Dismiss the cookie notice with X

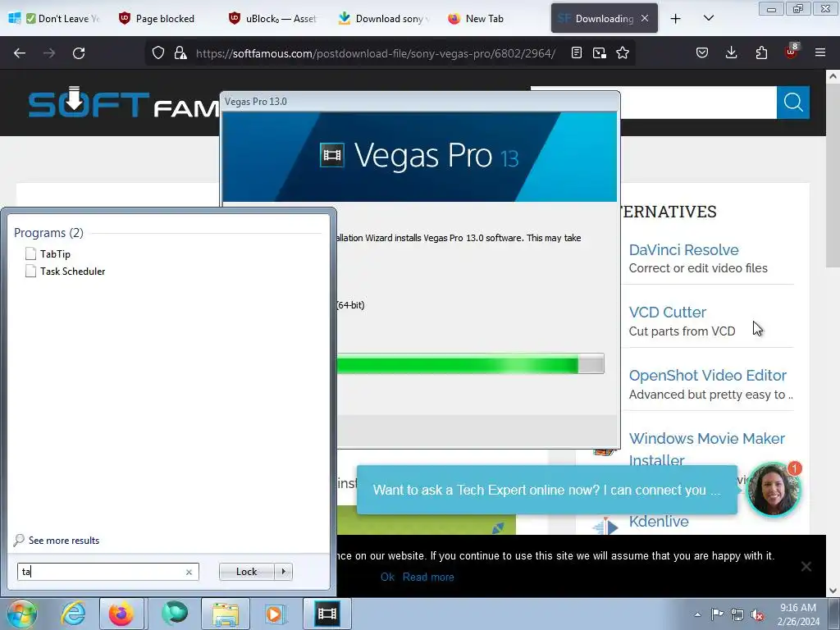click(x=806, y=567)
